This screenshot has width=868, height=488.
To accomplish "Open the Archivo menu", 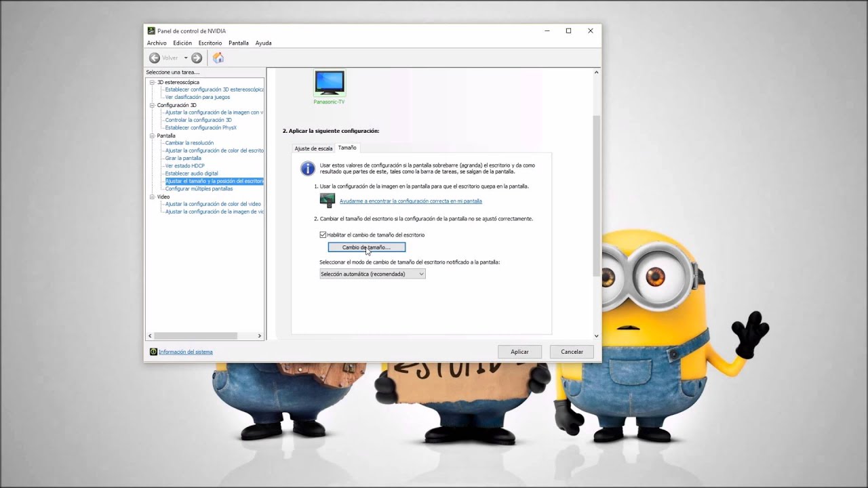I will coord(157,43).
